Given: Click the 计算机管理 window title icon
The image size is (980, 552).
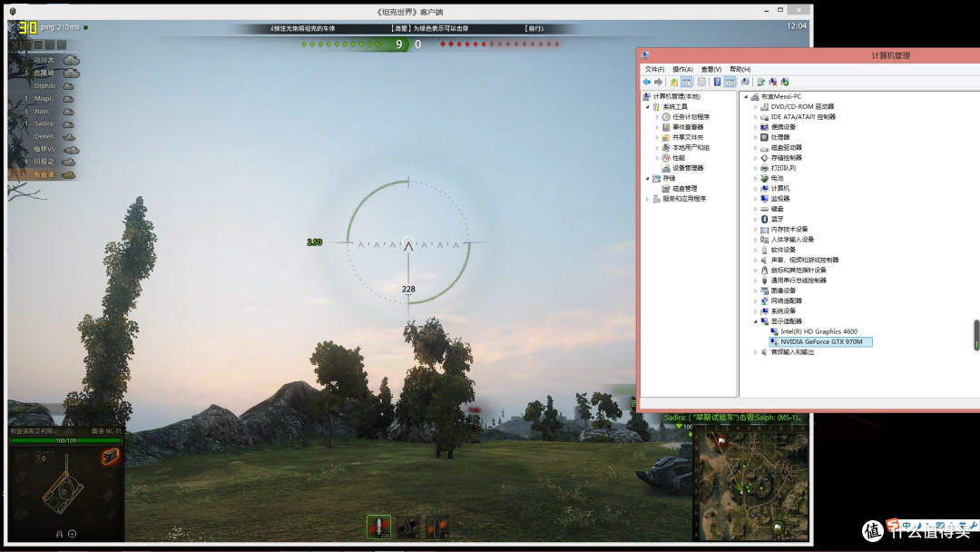Looking at the screenshot, I should coord(645,55).
